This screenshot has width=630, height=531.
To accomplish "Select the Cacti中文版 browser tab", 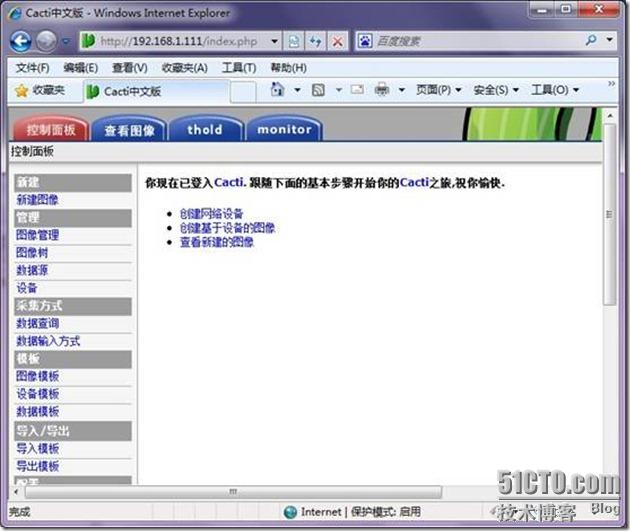I will click(x=157, y=92).
